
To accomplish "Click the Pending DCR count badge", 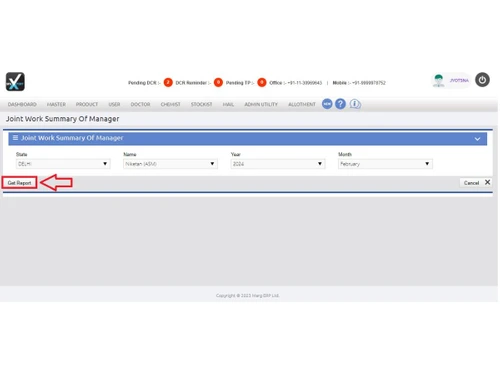I will (x=168, y=82).
